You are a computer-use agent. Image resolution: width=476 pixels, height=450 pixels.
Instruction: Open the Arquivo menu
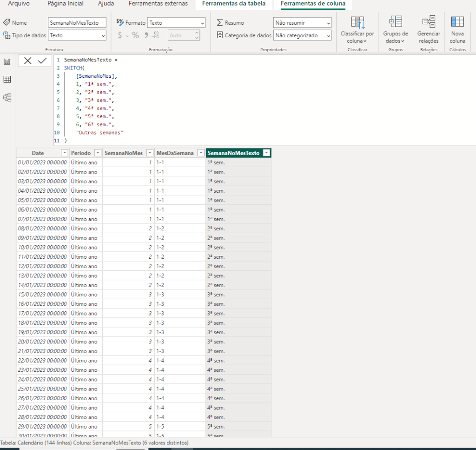(19, 4)
